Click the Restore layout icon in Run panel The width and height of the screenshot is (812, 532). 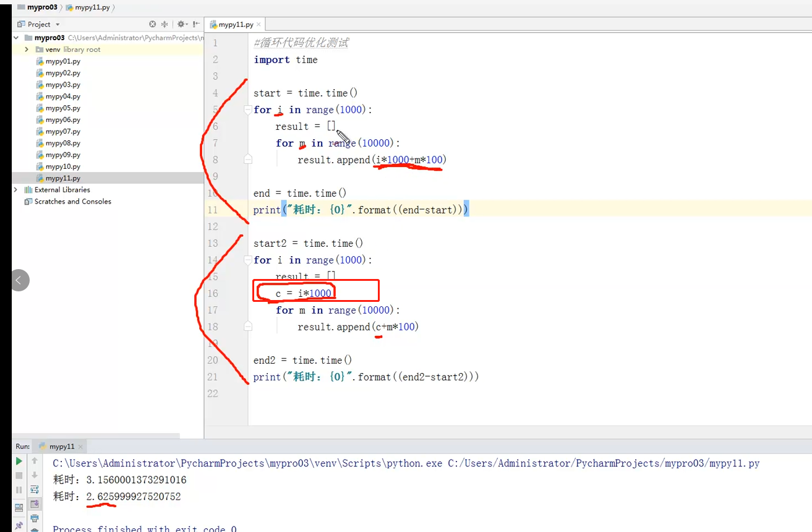tap(19, 507)
